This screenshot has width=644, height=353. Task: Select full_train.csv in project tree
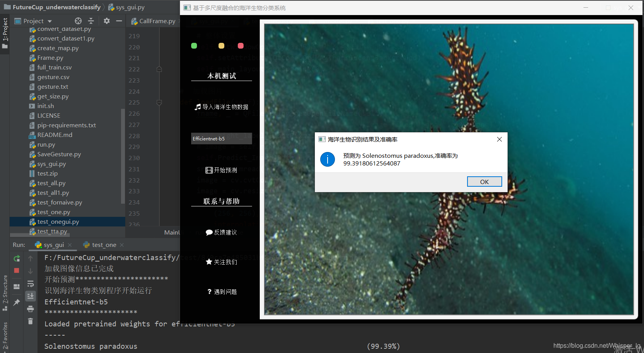[x=54, y=68]
